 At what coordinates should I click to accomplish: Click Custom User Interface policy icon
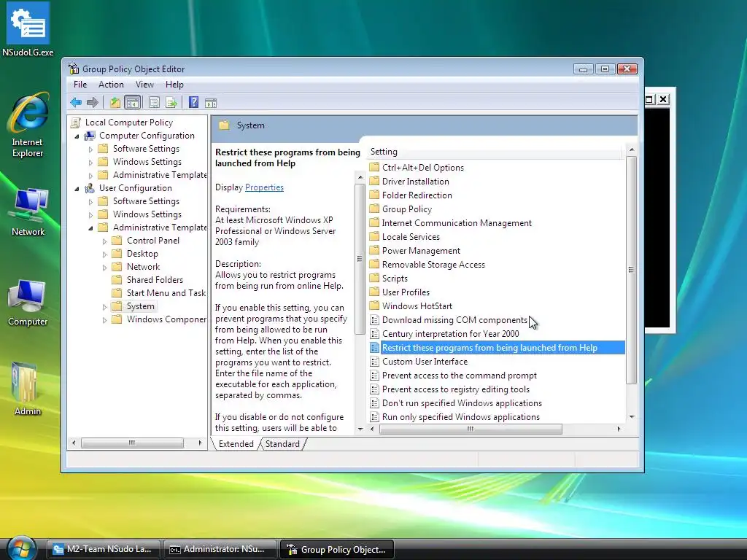(x=374, y=362)
